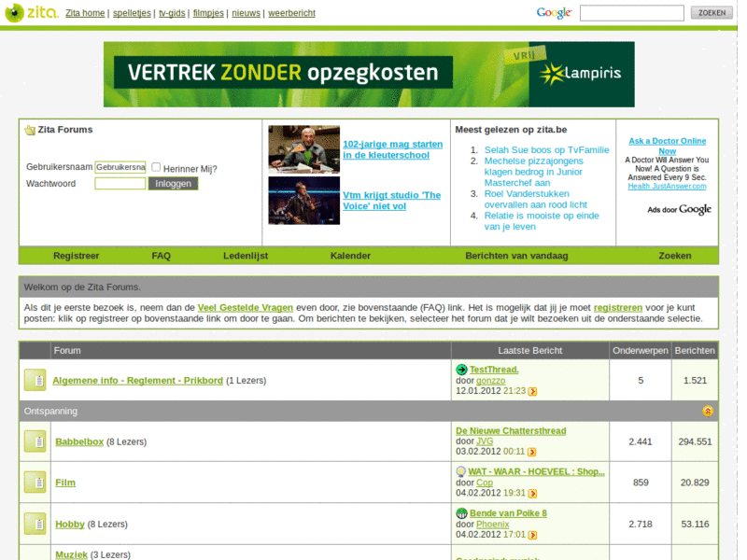The image size is (747, 560).
Task: Open 'Selah Sue boos op TvFamilie'
Action: tap(546, 150)
